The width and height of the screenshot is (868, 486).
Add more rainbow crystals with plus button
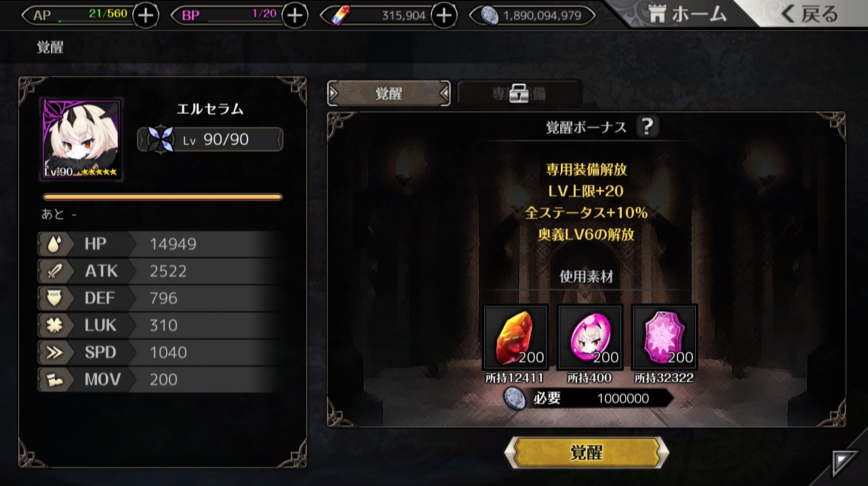coord(443,15)
